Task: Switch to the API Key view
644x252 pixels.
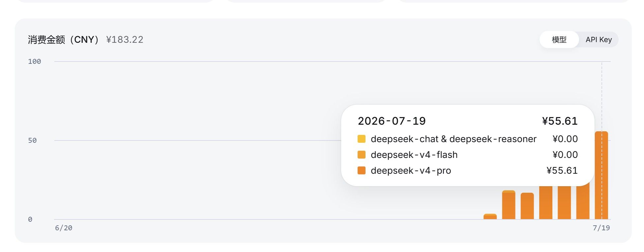Action: point(599,39)
